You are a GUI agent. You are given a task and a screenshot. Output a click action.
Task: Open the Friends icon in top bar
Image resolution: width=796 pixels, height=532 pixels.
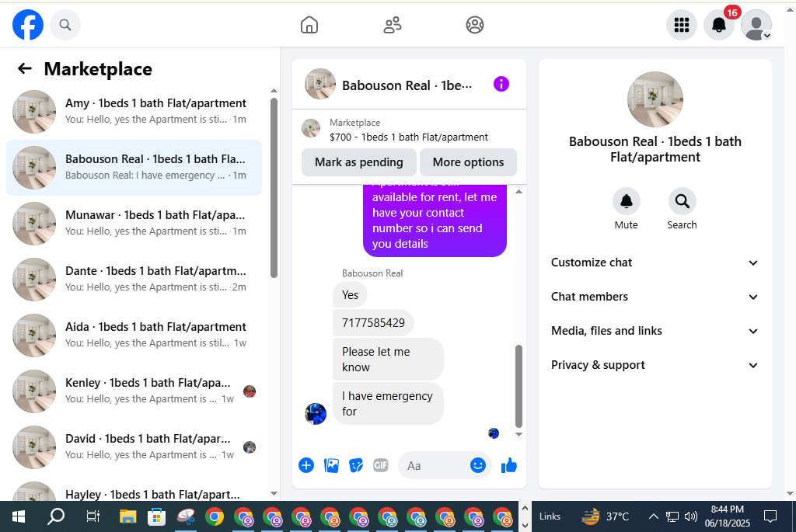tap(392, 25)
